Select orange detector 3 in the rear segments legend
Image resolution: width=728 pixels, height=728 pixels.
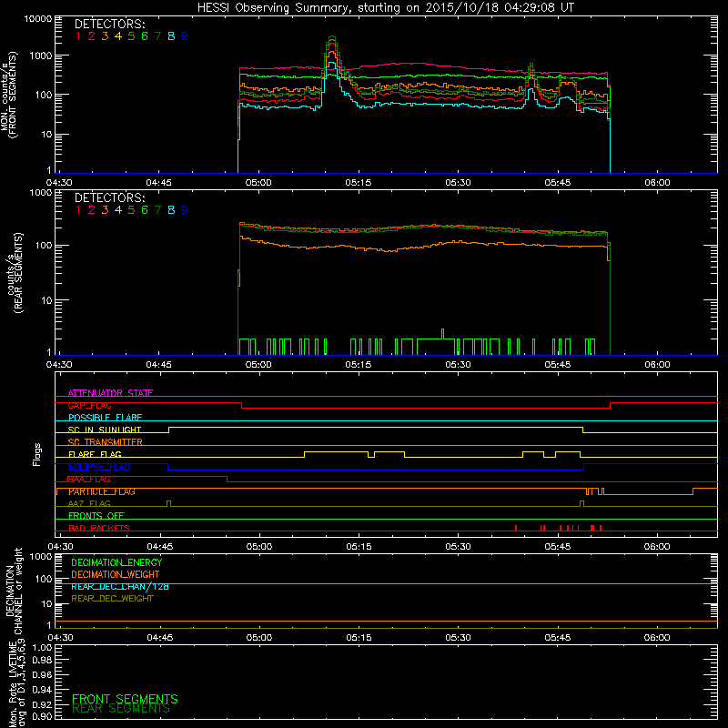point(105,210)
